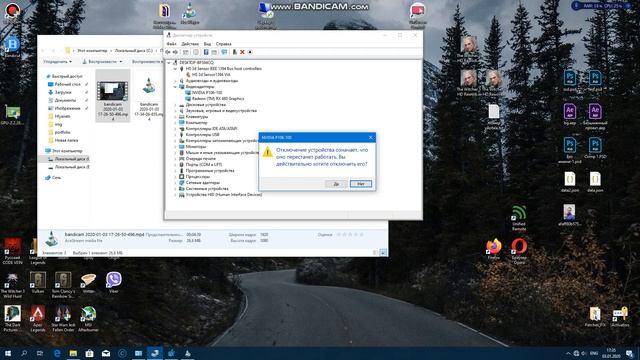This screenshot has height=360, width=640.
Task: Open File Explorer from the taskbar
Action: (73, 353)
